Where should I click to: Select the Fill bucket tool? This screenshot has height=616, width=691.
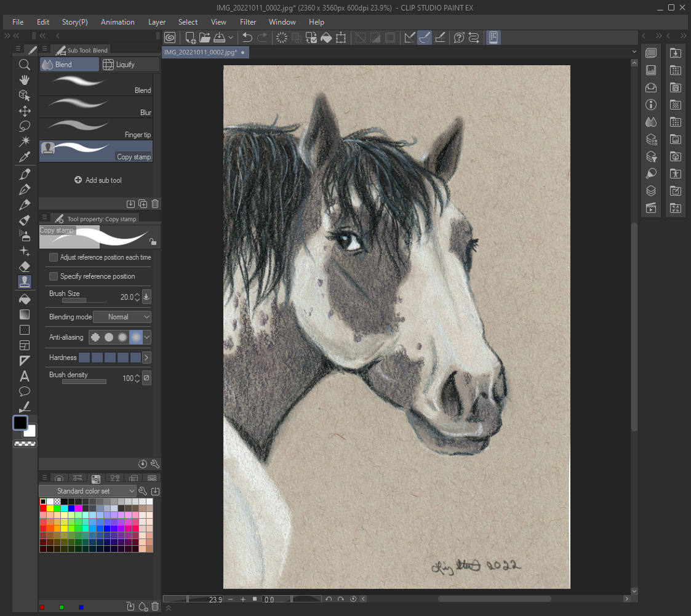coord(25,299)
